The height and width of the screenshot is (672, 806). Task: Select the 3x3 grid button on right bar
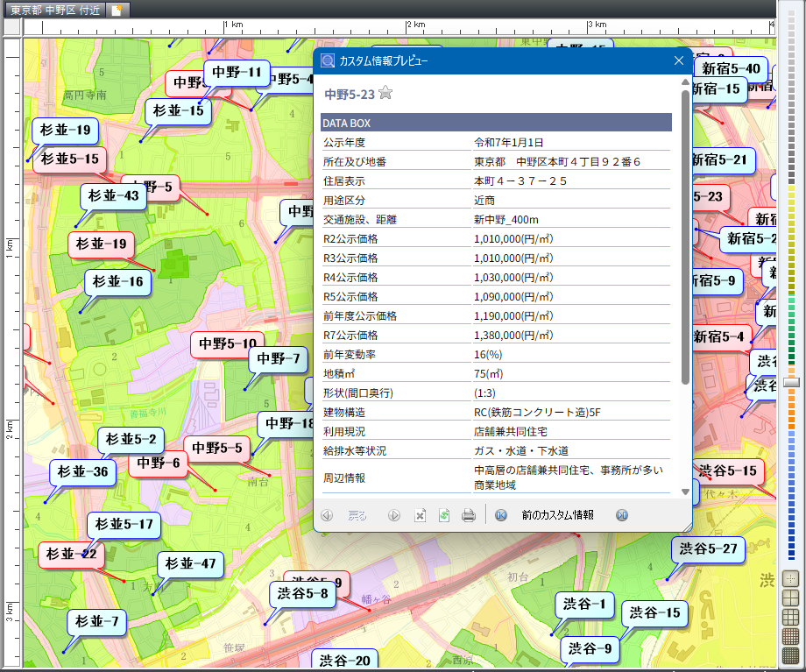click(790, 617)
